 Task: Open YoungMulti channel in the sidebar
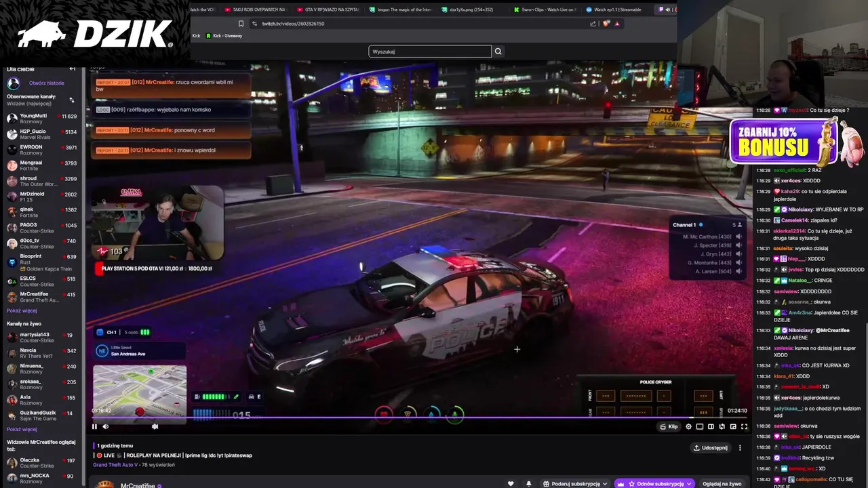click(x=42, y=119)
